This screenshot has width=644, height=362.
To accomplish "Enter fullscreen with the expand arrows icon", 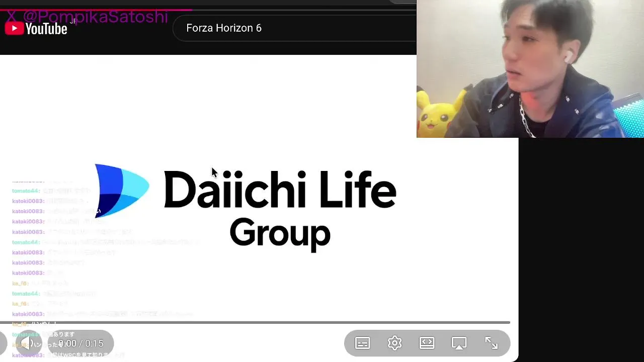I will tap(491, 343).
